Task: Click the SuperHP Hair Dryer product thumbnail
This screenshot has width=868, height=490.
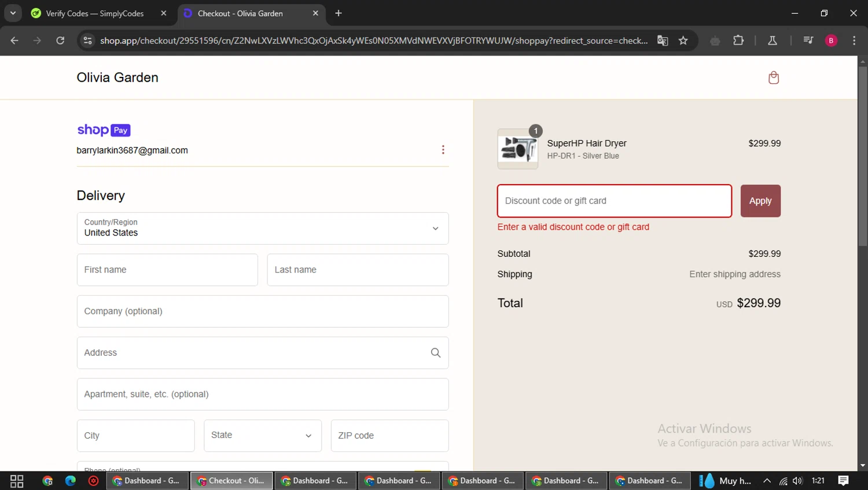Action: (517, 149)
